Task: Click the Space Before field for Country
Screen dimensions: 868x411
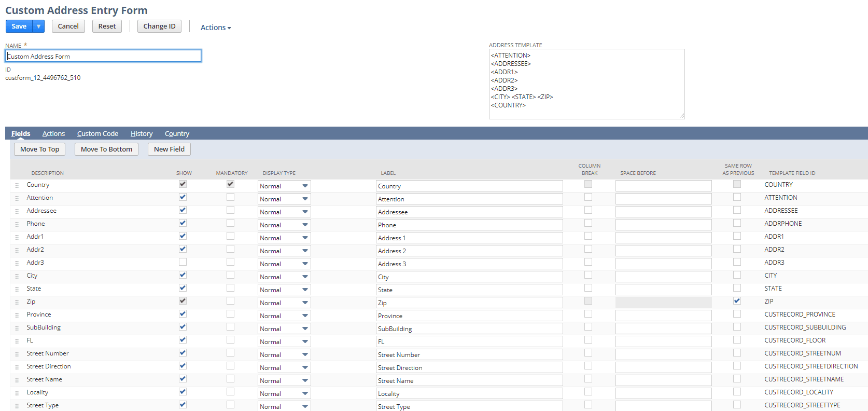Action: (663, 186)
